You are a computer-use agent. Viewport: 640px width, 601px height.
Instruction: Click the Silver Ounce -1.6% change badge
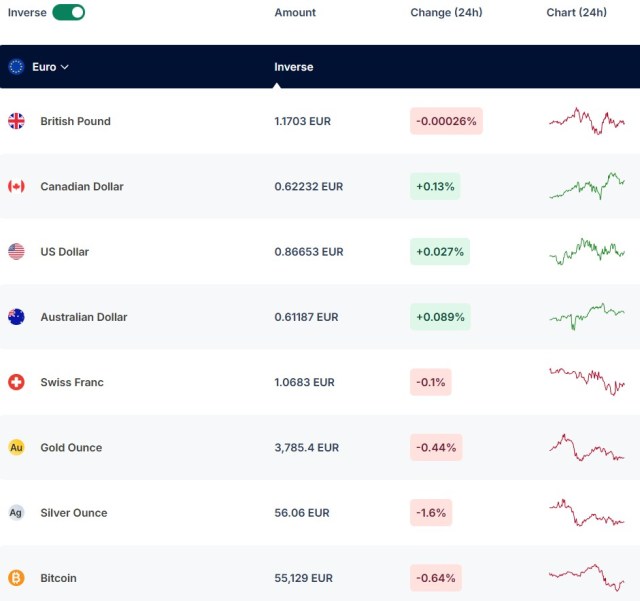tap(431, 512)
